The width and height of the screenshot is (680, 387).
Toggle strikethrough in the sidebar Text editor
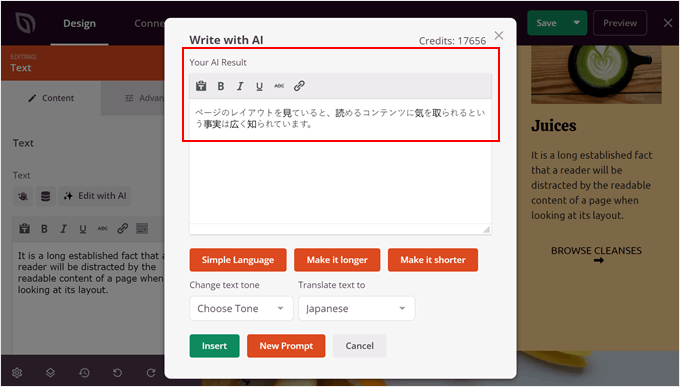[102, 229]
